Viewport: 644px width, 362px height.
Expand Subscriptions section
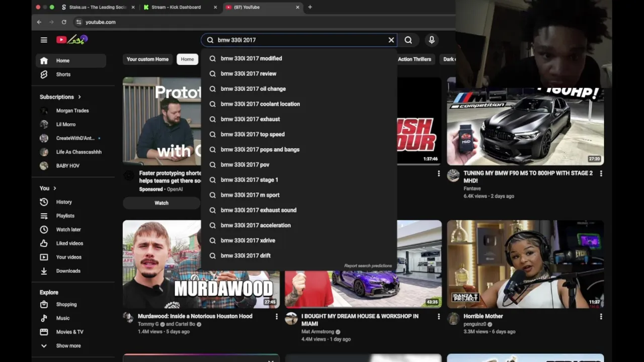(x=60, y=97)
